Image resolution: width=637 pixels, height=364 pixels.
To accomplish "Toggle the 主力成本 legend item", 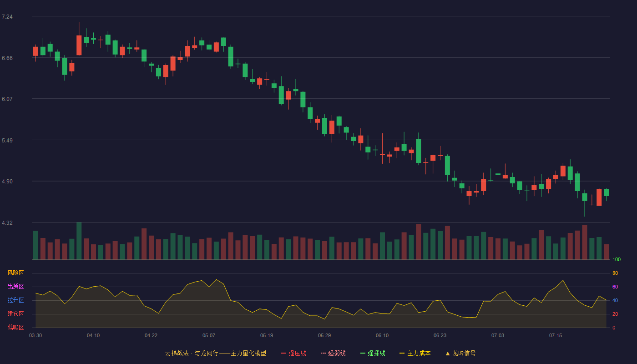I will coord(415,353).
